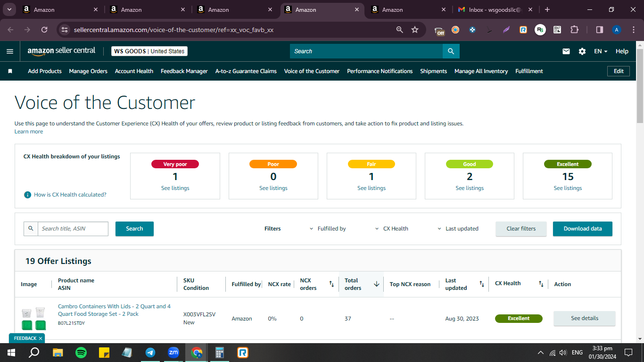Open the Chrome Extensions puzzle icon
The image size is (644, 362).
tap(574, 30)
